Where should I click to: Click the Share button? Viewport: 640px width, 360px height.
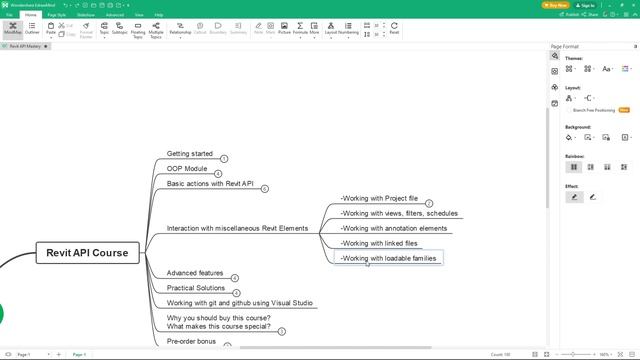[590, 14]
